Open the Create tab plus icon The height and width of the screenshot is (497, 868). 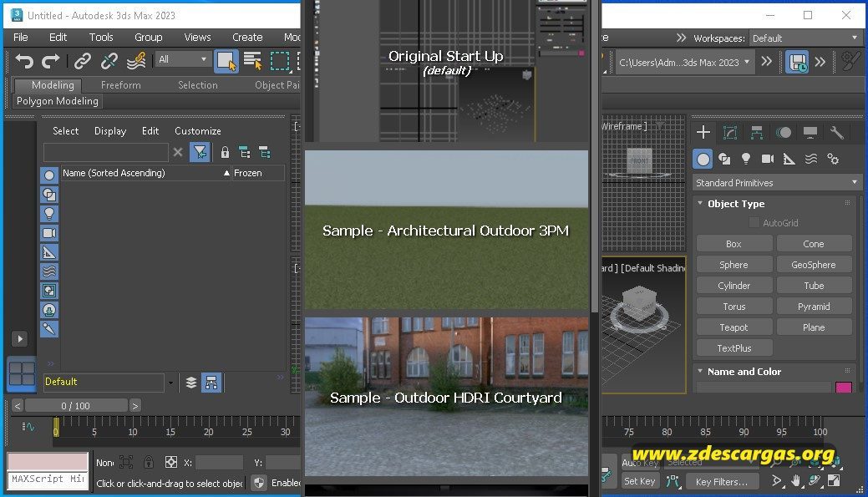tap(703, 132)
